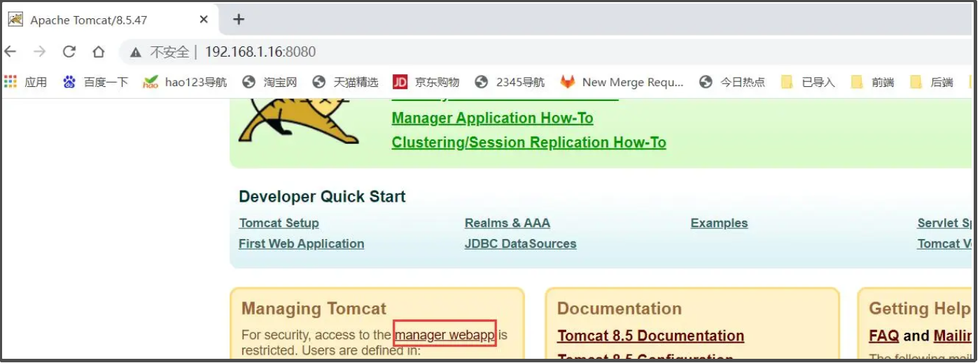Open the Mailing Lists link beside FAQ
Screen dimensions: 980x363
(x=953, y=336)
